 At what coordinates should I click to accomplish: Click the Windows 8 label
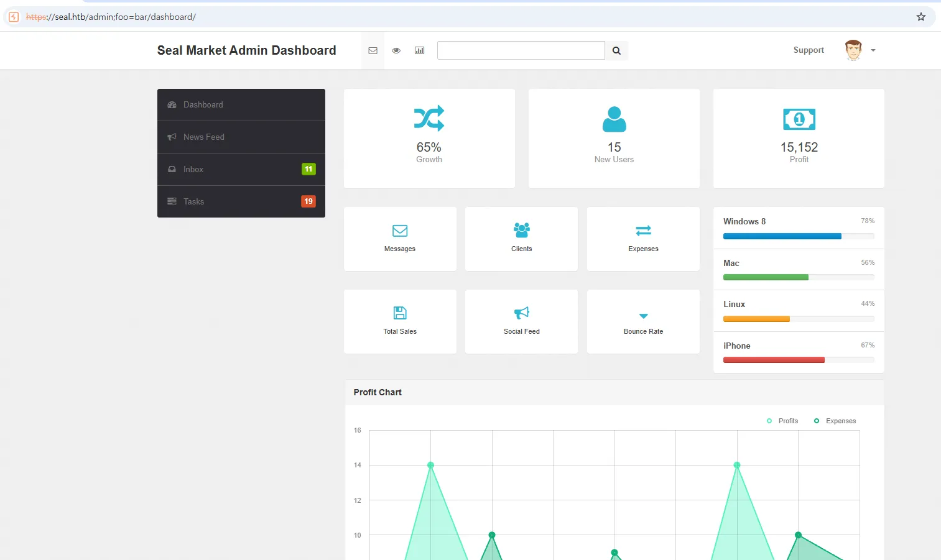(x=744, y=221)
